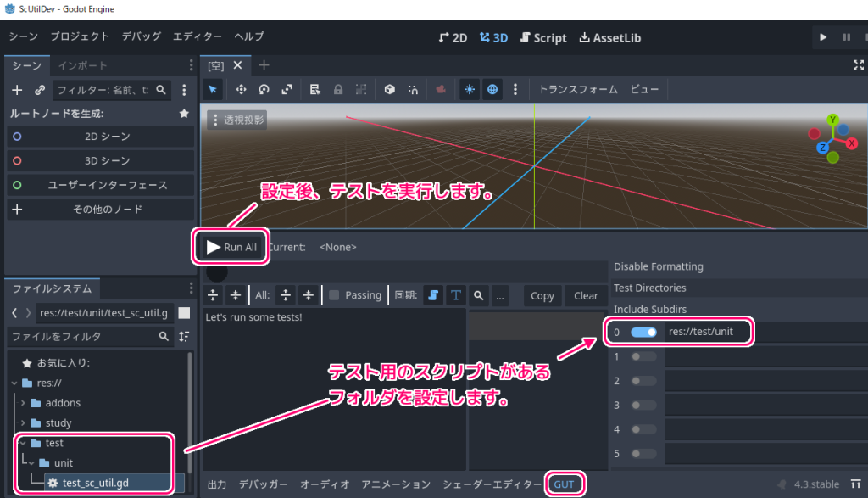
Task: Go back in FileSystem history
Action: click(14, 313)
